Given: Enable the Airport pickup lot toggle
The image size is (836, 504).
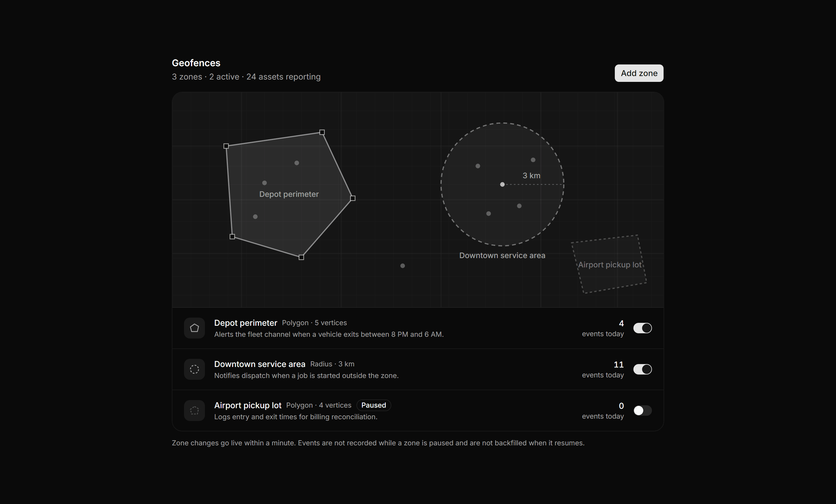Looking at the screenshot, I should [x=642, y=410].
